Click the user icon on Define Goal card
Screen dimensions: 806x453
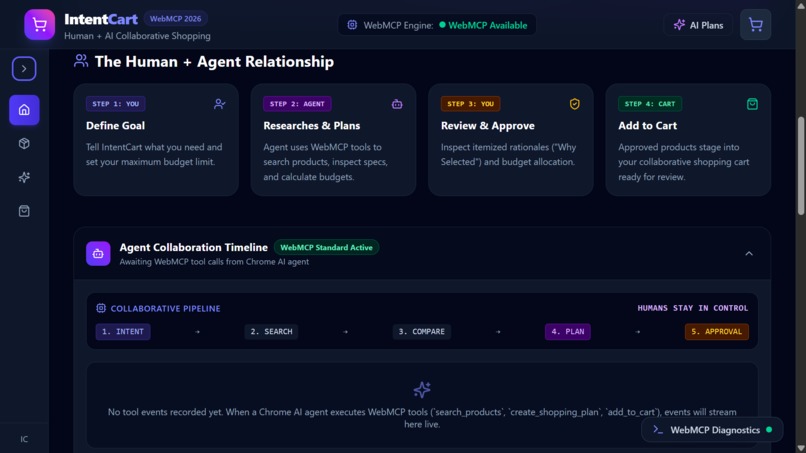(x=219, y=104)
